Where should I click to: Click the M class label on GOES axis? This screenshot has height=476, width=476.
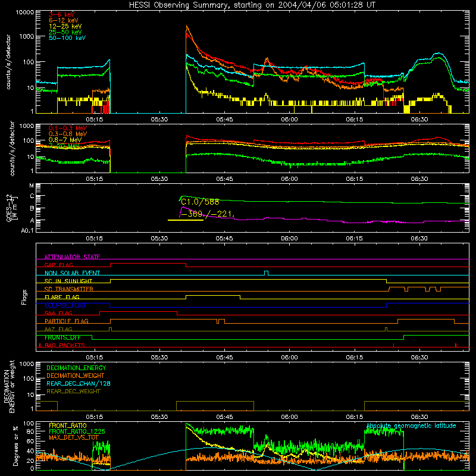pyautogui.click(x=32, y=186)
